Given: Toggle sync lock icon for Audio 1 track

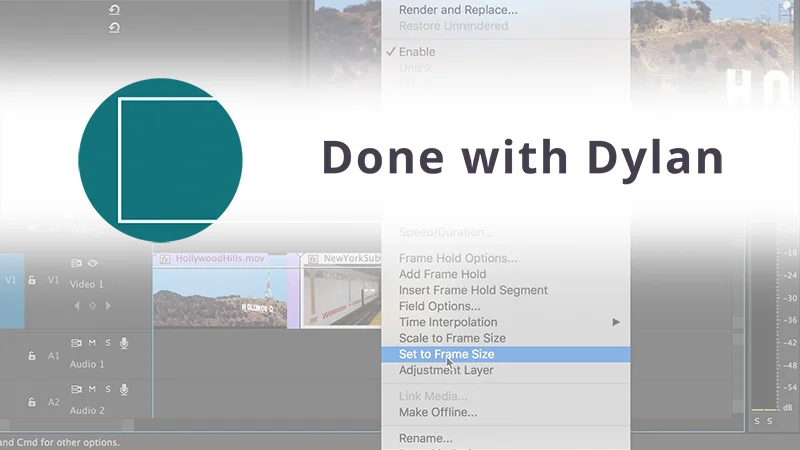Looking at the screenshot, I should click(76, 343).
